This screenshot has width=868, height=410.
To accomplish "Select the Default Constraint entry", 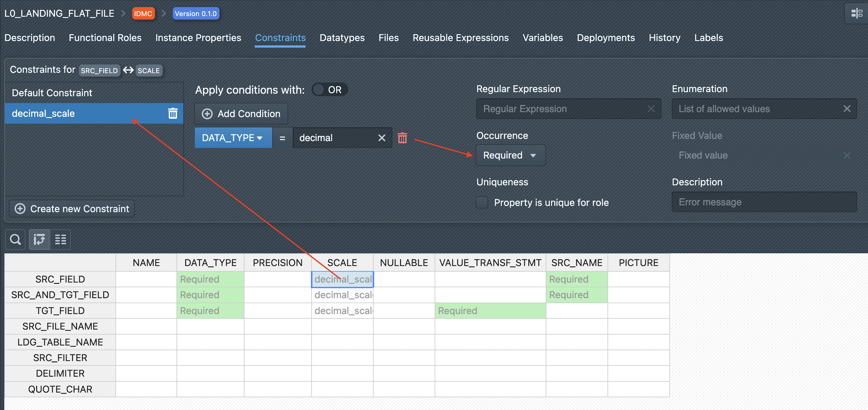I will click(52, 93).
